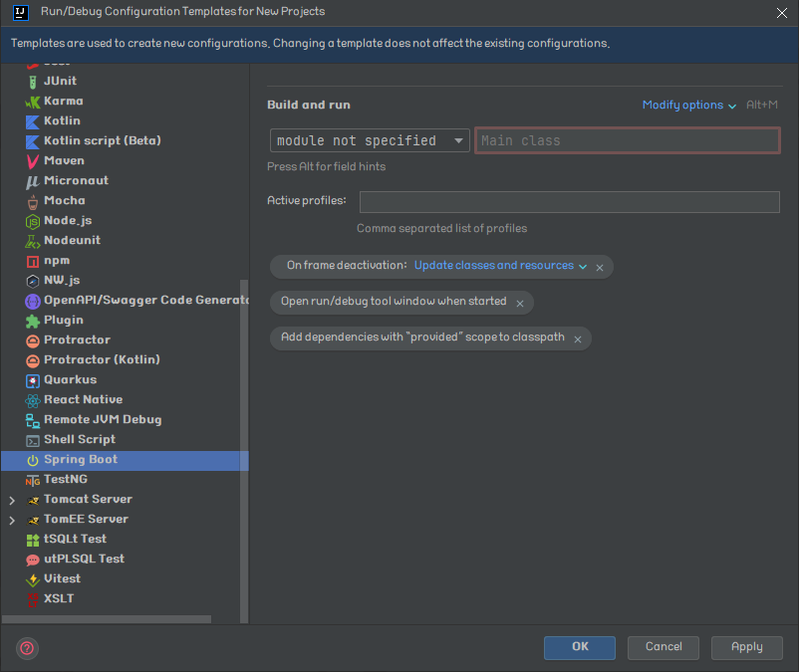The height and width of the screenshot is (672, 799).
Task: Click the utPLSQL Test speech bubble icon
Action: pyautogui.click(x=33, y=560)
